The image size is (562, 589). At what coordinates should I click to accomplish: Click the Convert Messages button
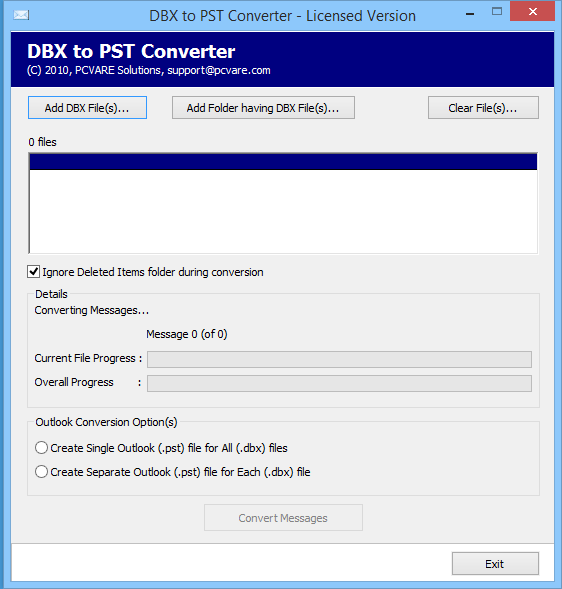(x=283, y=518)
